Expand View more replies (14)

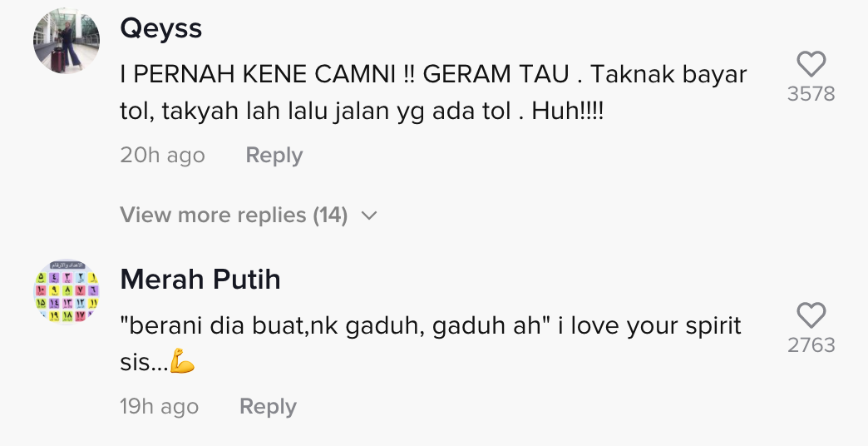coord(234,216)
